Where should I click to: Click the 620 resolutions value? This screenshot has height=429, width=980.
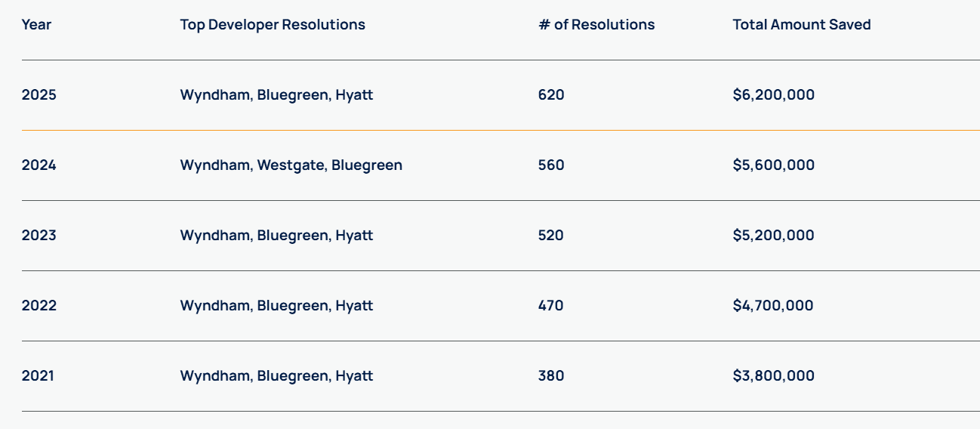click(550, 95)
